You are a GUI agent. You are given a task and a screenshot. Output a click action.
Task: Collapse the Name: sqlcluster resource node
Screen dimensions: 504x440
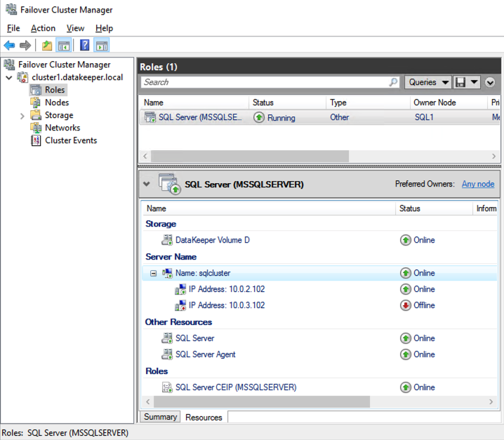tap(153, 273)
